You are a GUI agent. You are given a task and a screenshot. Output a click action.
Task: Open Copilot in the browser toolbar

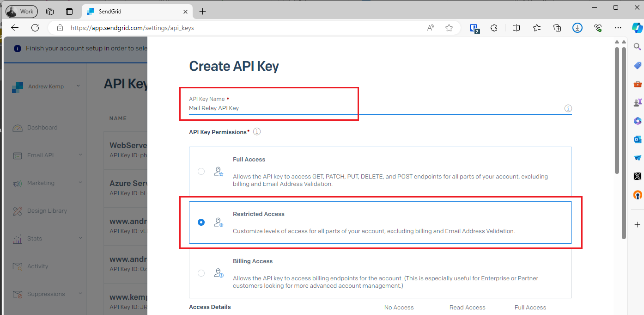tap(637, 27)
